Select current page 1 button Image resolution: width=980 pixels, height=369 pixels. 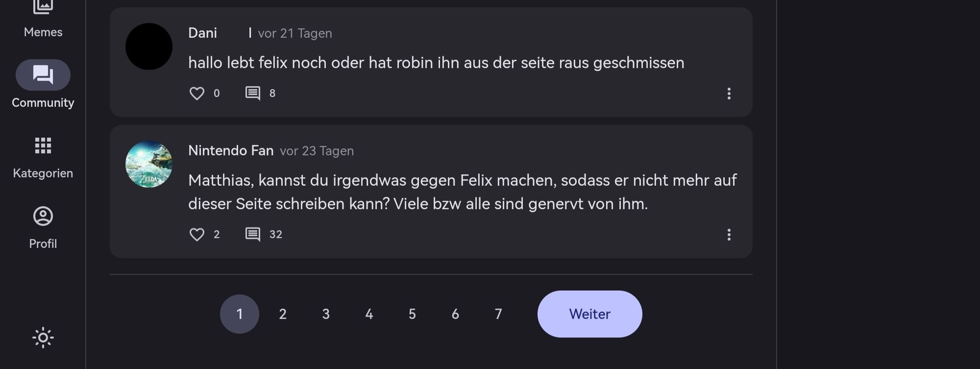point(239,314)
